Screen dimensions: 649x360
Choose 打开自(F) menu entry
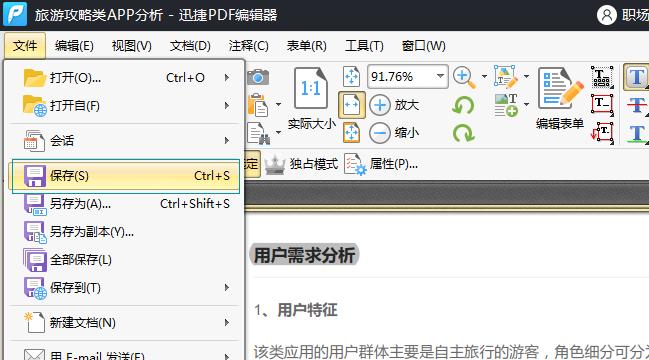[x=124, y=106]
